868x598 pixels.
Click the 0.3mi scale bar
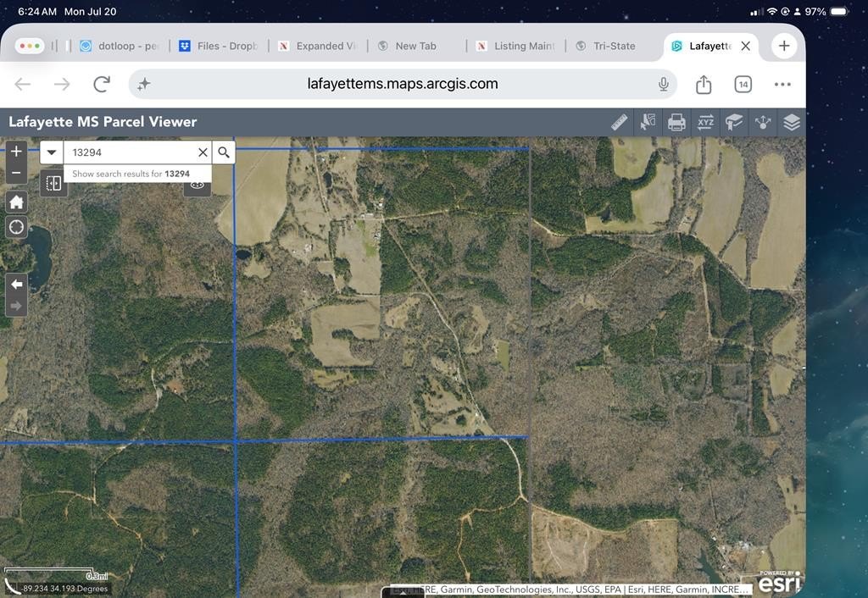tap(55, 573)
